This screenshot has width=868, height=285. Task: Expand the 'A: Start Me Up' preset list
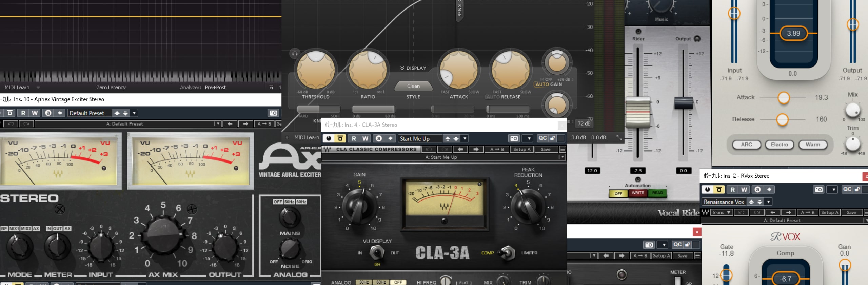tap(562, 157)
